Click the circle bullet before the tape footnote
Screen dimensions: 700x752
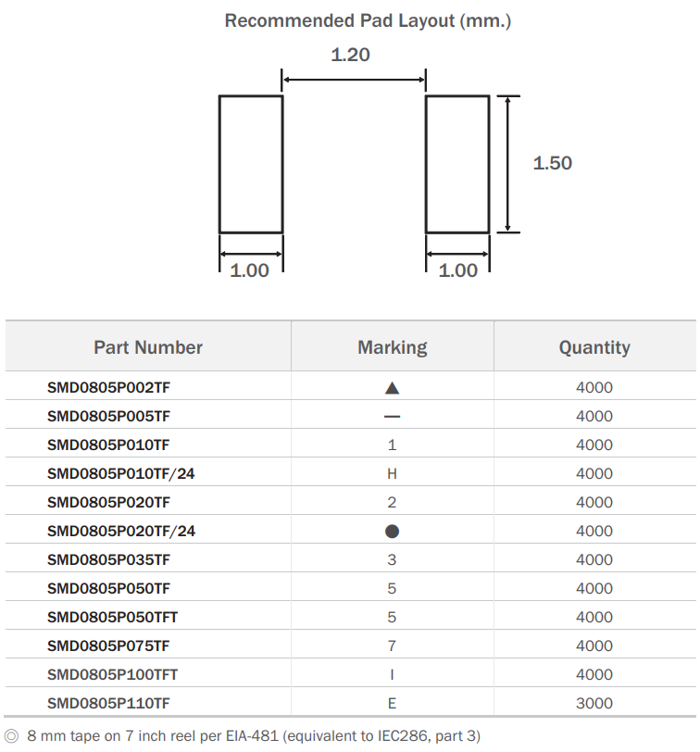(12, 736)
